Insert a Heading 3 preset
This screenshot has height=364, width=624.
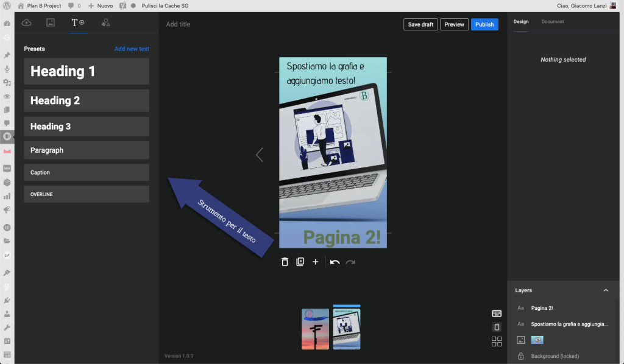(87, 127)
